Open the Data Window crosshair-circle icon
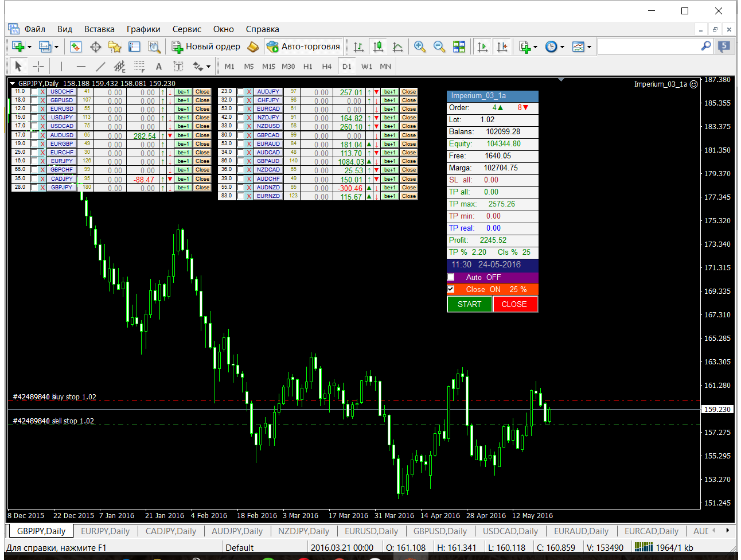This screenshot has width=741, height=560. tap(96, 47)
